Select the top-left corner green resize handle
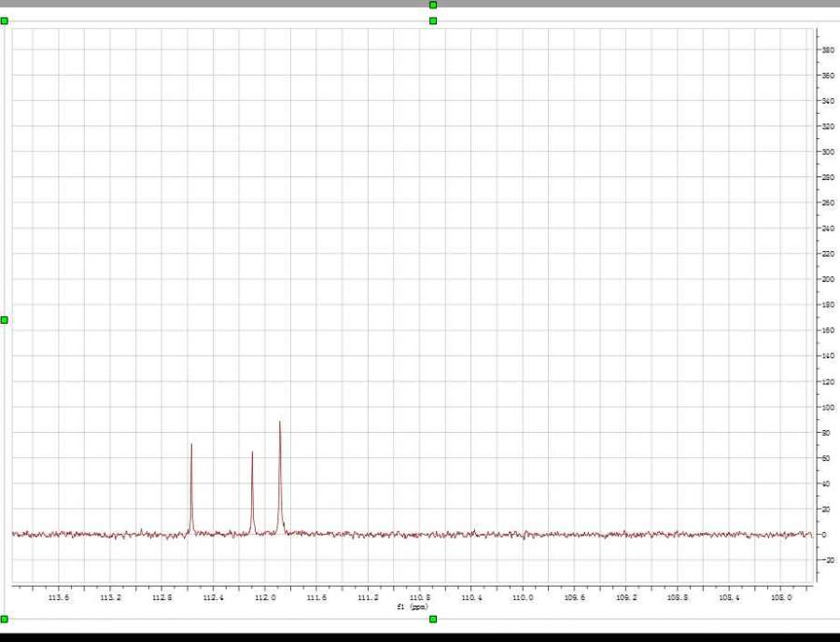 pos(5,21)
